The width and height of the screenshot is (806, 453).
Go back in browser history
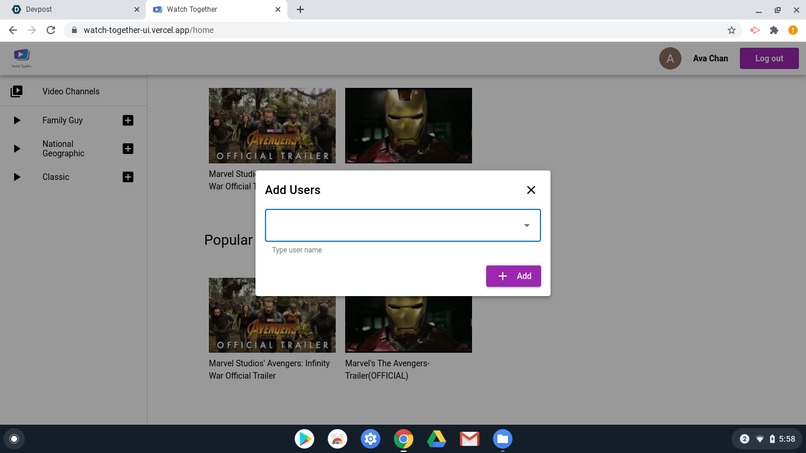click(13, 30)
